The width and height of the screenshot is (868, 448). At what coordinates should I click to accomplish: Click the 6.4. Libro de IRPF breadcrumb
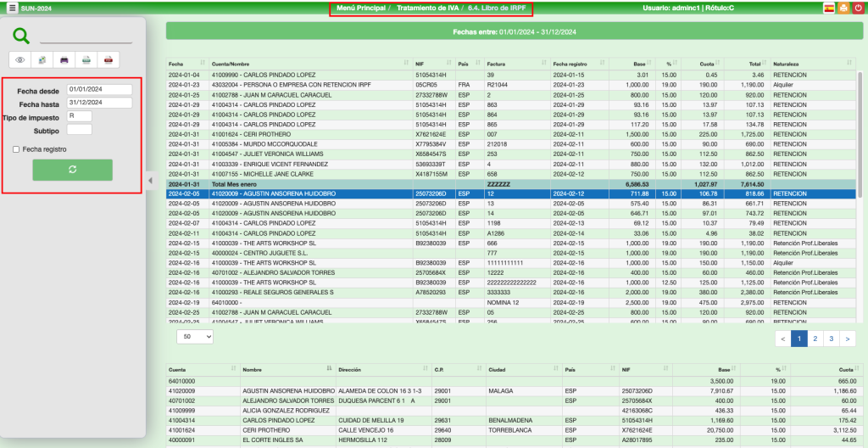497,8
